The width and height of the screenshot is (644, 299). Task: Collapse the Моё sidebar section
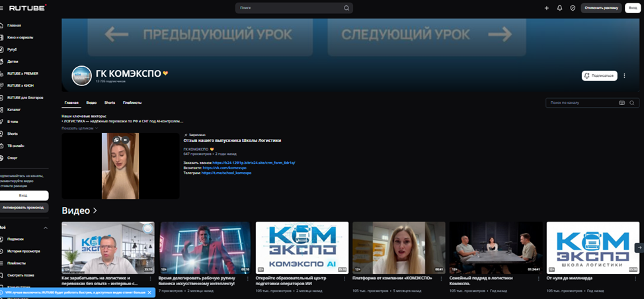(x=46, y=228)
